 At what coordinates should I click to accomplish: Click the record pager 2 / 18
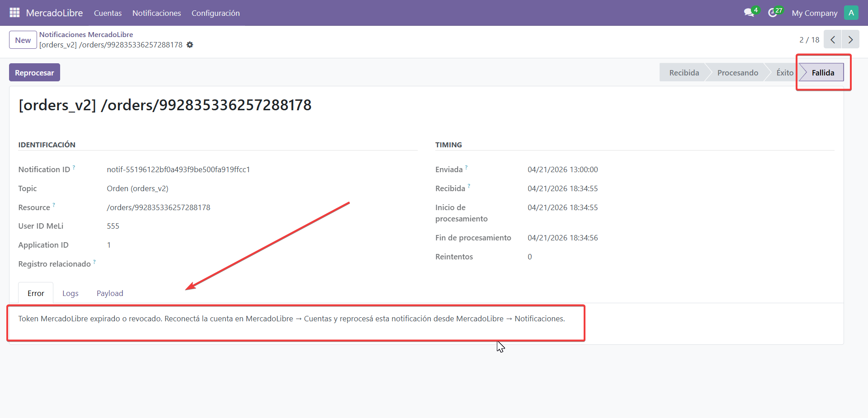809,40
